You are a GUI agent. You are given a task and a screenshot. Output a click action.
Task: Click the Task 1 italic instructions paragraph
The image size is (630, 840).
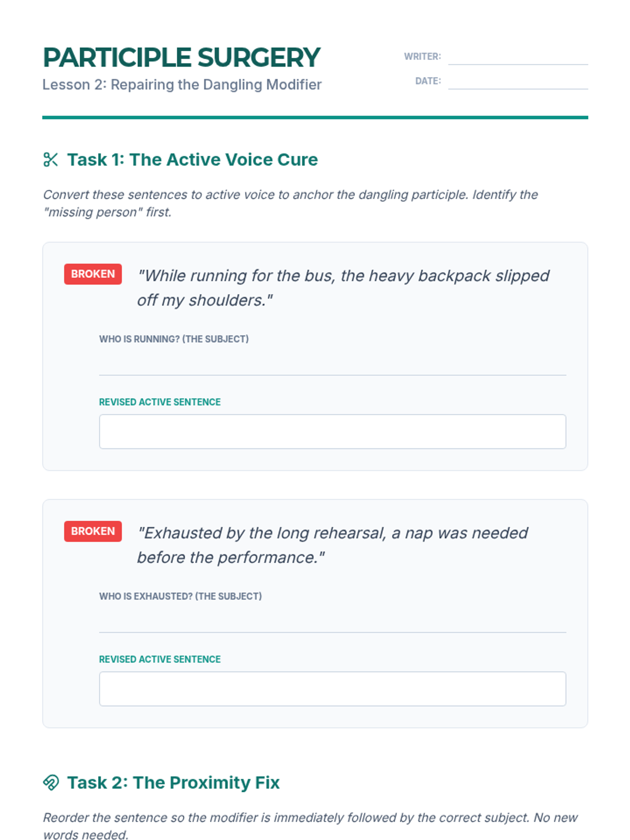(x=290, y=203)
